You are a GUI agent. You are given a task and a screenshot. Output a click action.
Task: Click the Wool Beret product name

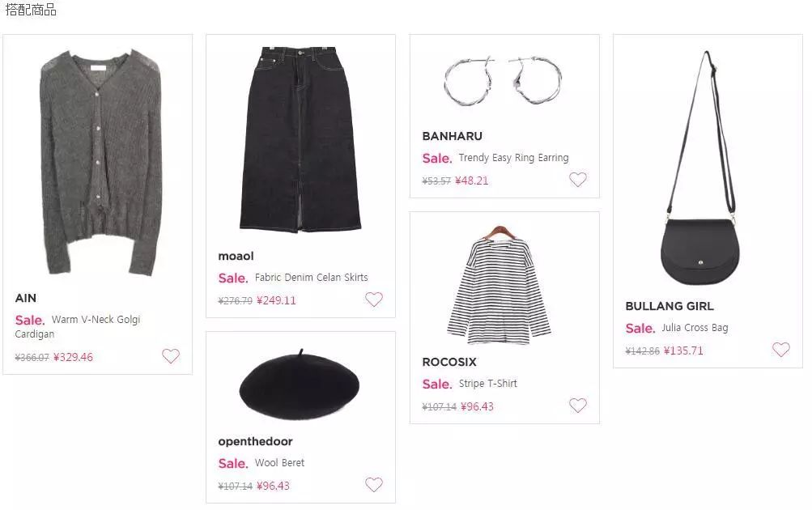pyautogui.click(x=279, y=463)
